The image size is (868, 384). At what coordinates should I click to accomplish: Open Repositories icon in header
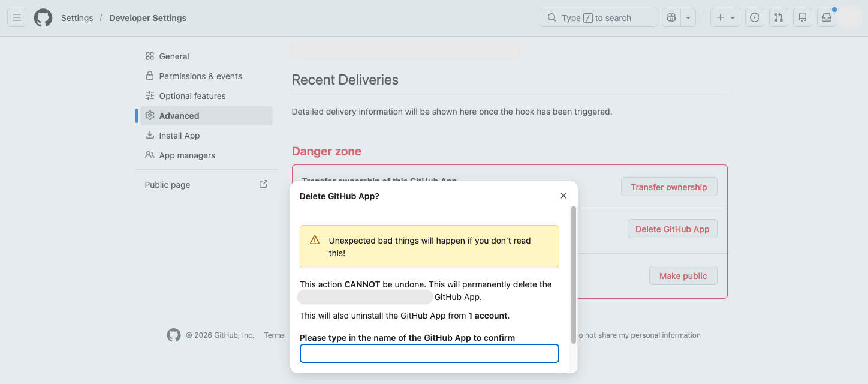click(x=803, y=18)
